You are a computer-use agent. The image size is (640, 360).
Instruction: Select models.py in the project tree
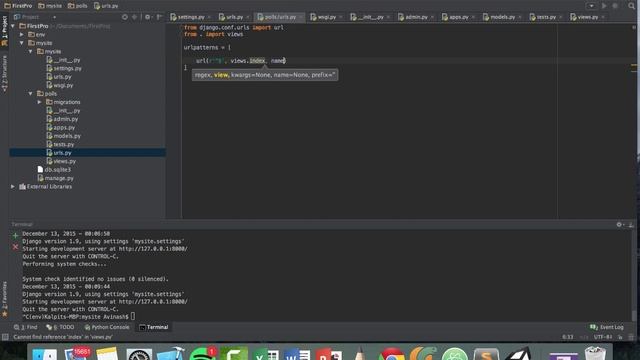pyautogui.click(x=63, y=136)
